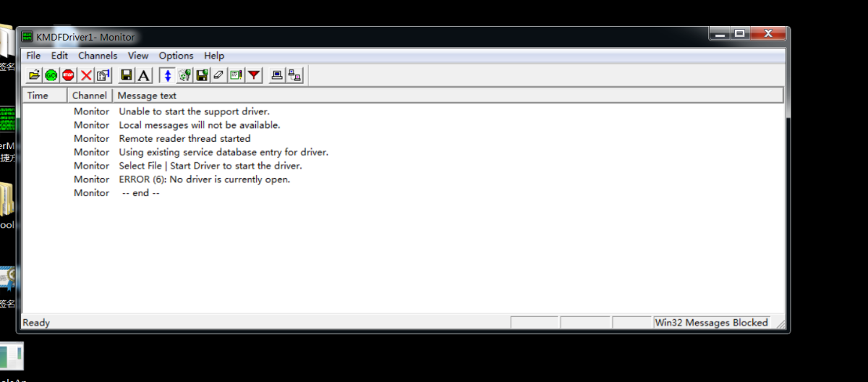Minimize the KMDFDriver1 Monitor window
Viewport: 868px width, 382px height.
718,33
